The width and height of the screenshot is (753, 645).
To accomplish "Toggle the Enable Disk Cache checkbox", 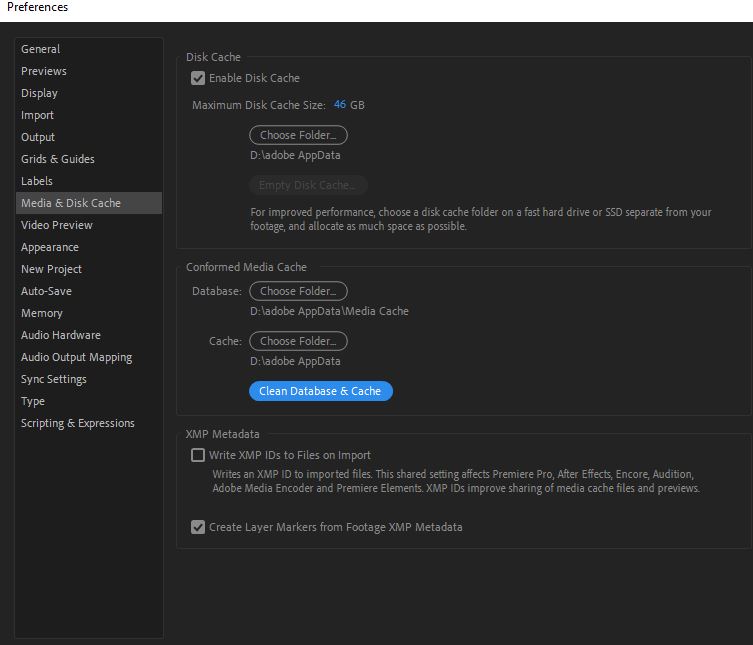I will click(198, 78).
